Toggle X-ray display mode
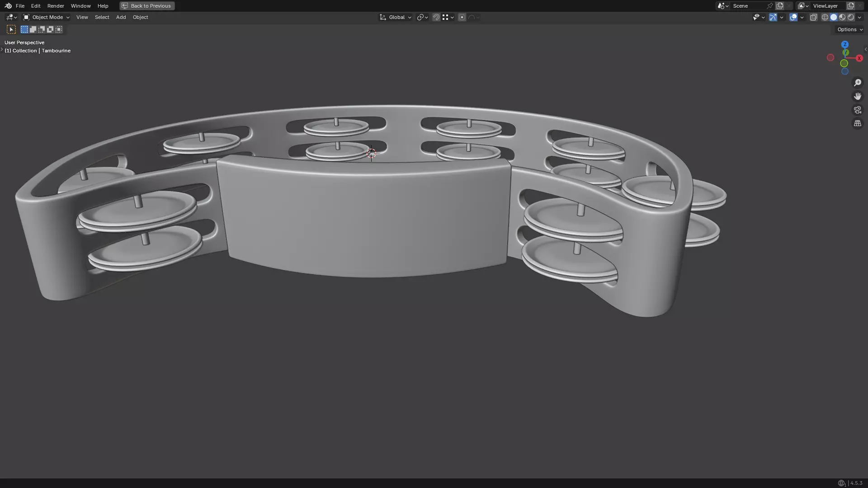 click(813, 17)
